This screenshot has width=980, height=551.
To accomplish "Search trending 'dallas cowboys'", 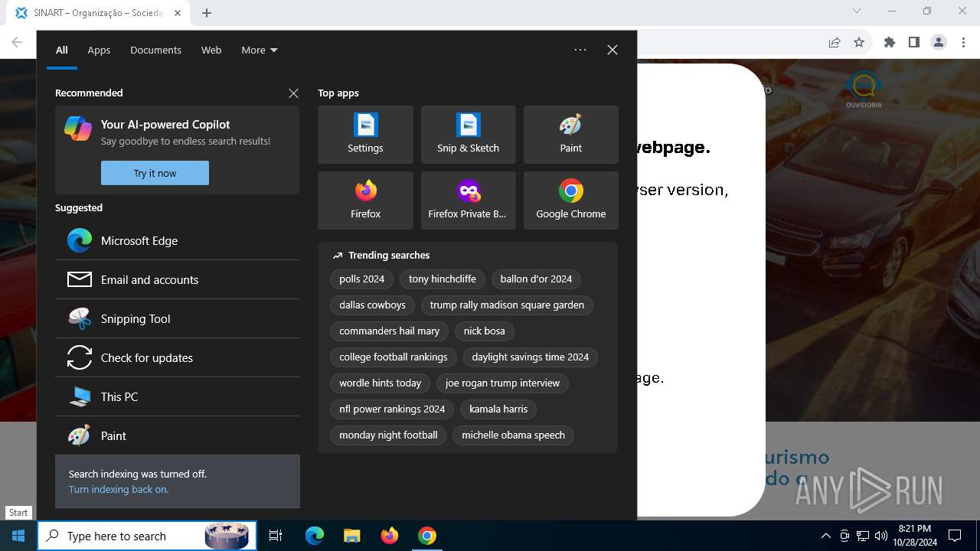I will coord(372,305).
